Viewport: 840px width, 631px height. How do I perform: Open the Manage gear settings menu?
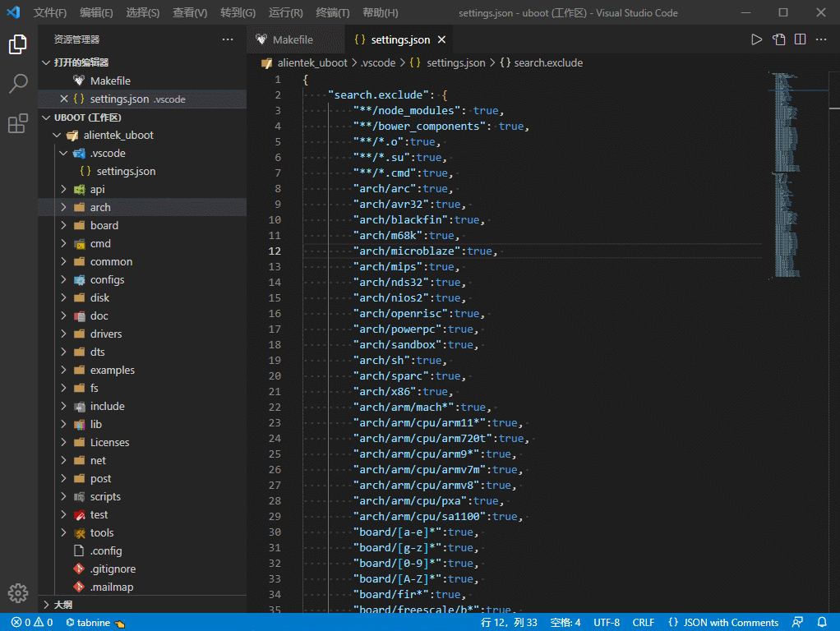click(x=18, y=593)
